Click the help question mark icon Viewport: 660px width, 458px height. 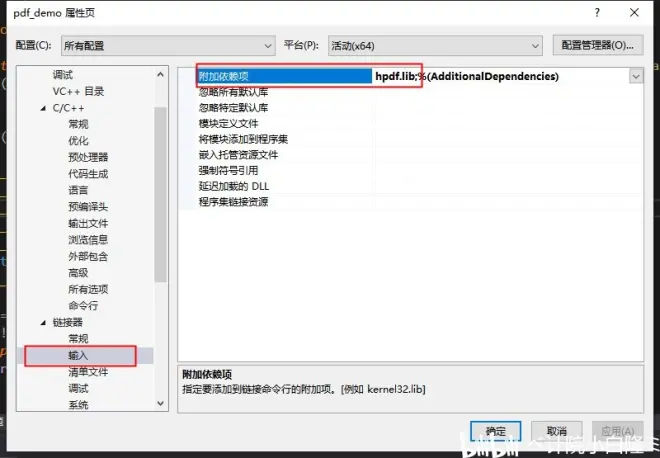pos(597,13)
